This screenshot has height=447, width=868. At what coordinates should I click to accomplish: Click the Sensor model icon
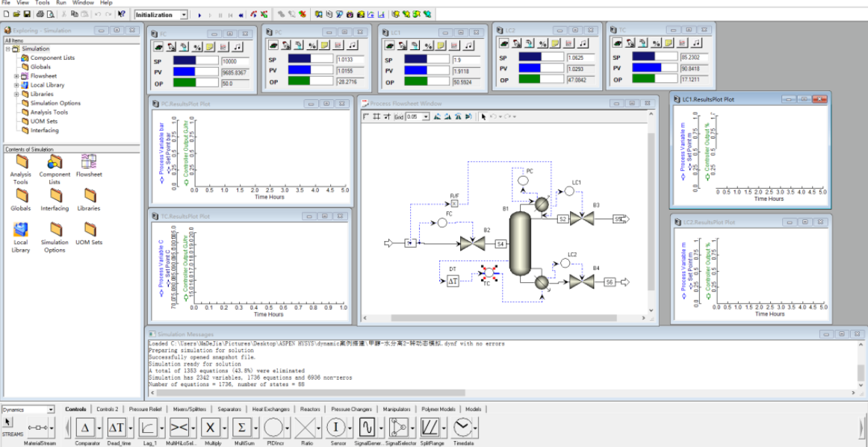[335, 427]
